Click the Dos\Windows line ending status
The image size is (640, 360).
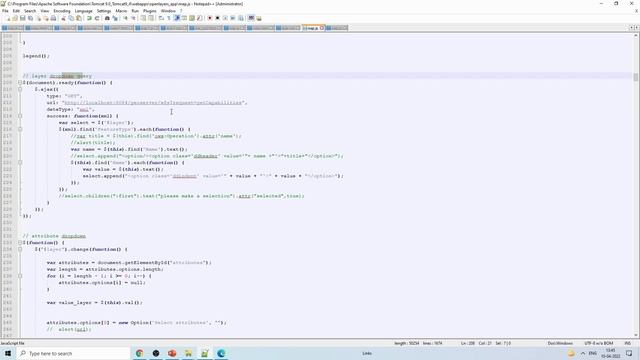pos(560,343)
